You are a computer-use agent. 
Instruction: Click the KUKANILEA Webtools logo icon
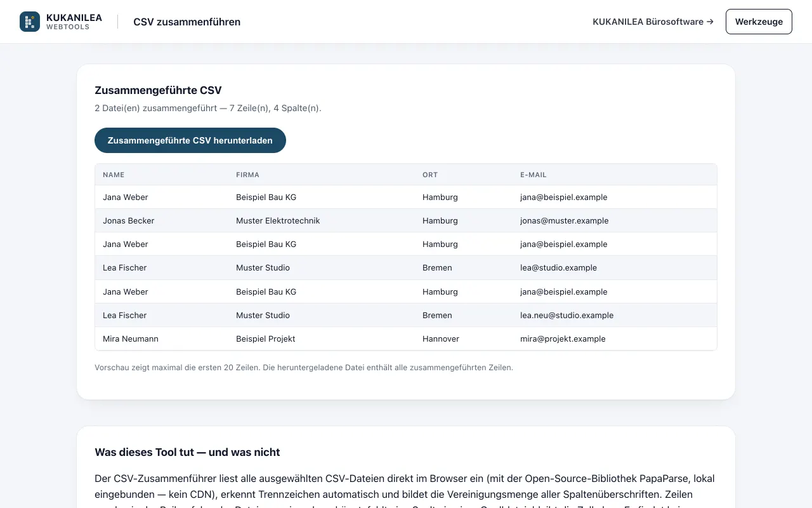click(x=30, y=22)
